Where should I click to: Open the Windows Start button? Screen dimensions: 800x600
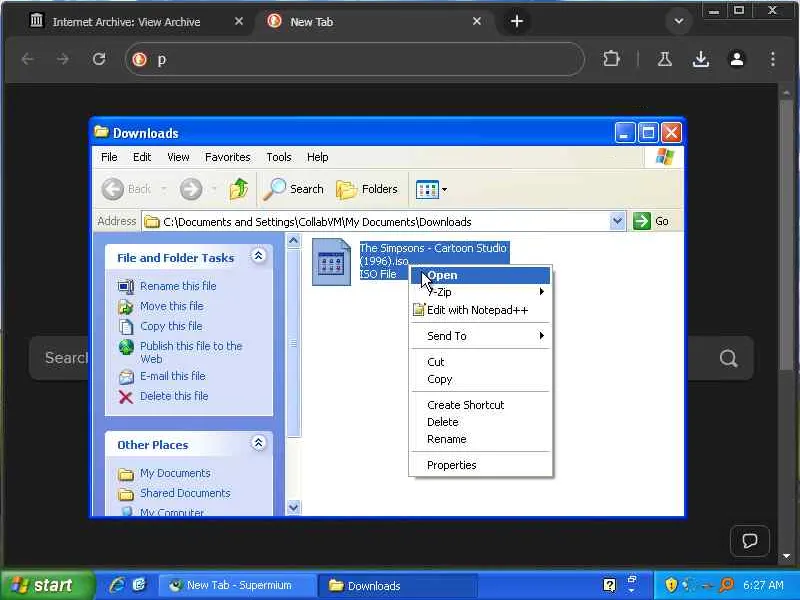[x=46, y=585]
